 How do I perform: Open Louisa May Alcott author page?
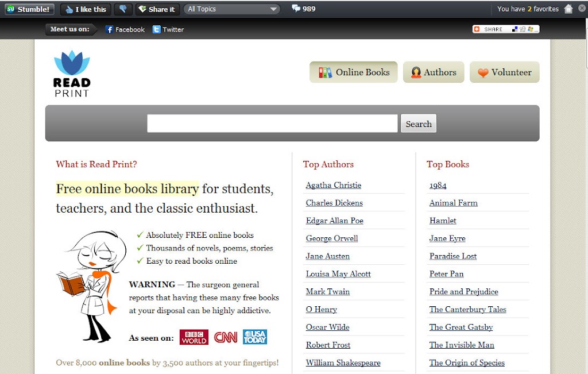click(338, 274)
